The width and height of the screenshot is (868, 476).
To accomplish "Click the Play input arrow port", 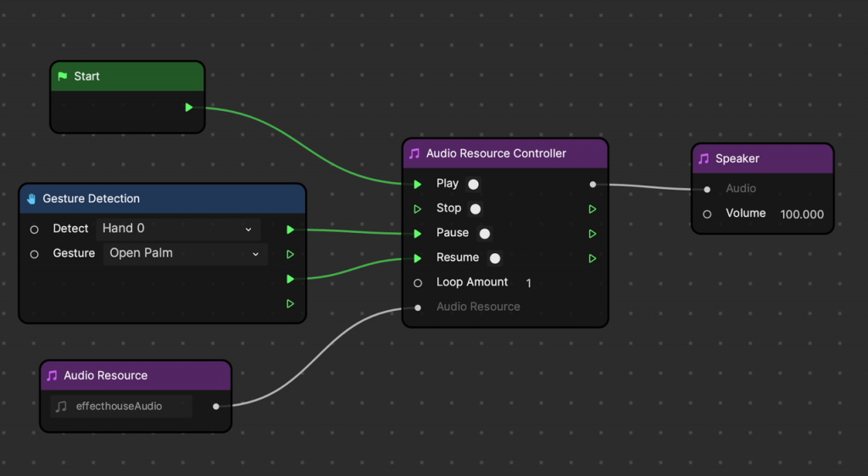I will [x=417, y=184].
